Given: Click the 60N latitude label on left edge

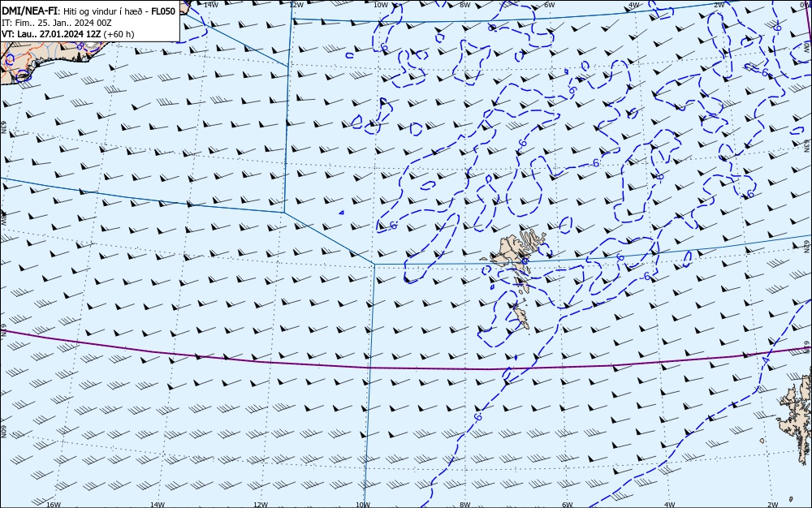Looking at the screenshot, I should point(3,432).
